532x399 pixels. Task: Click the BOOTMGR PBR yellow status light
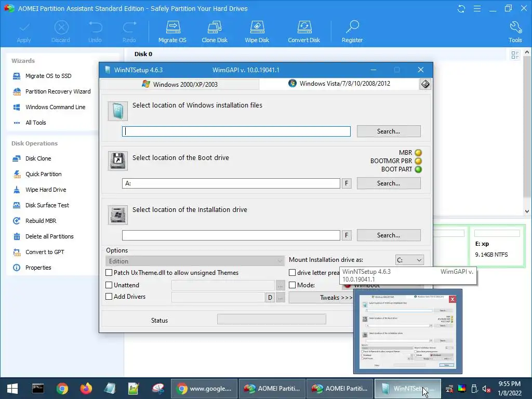tap(418, 161)
